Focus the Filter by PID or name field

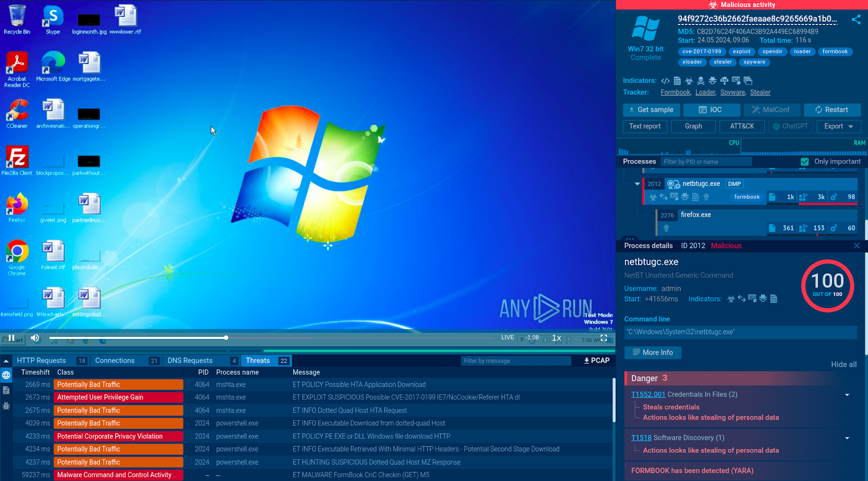(706, 162)
